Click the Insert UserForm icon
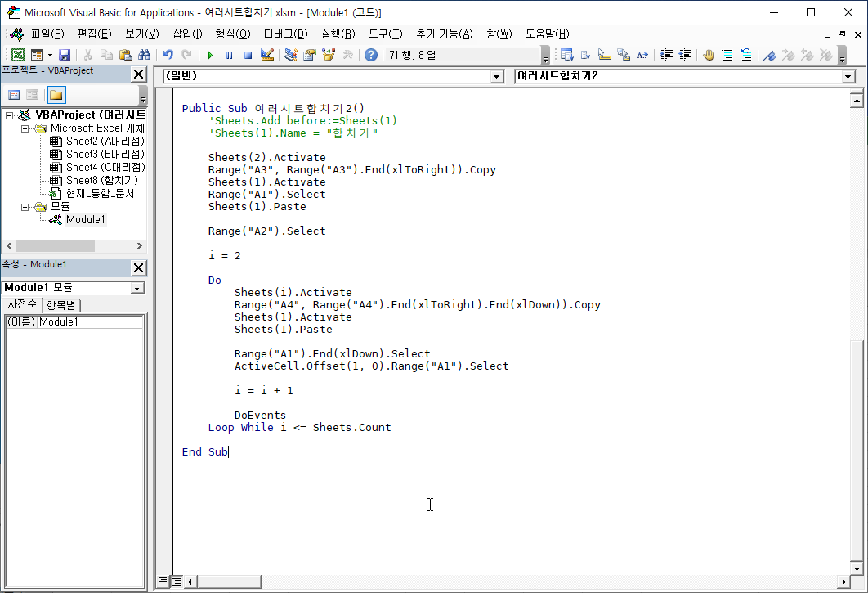The height and width of the screenshot is (593, 868). pyautogui.click(x=37, y=55)
